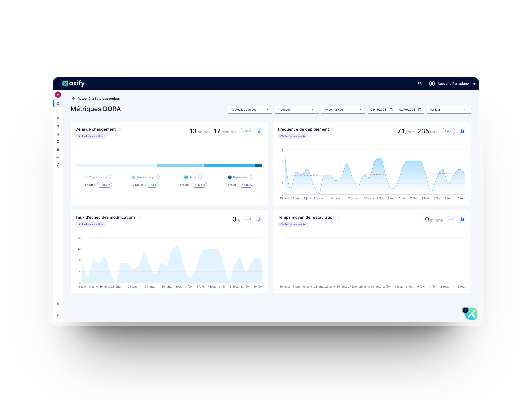Open the location pin icon in the sidebar
This screenshot has height=399, width=532.
coord(58,142)
